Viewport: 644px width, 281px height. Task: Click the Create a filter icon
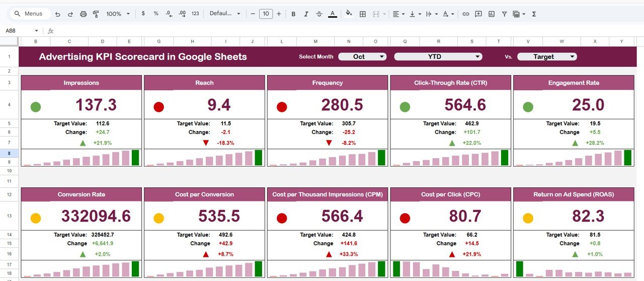tap(504, 14)
